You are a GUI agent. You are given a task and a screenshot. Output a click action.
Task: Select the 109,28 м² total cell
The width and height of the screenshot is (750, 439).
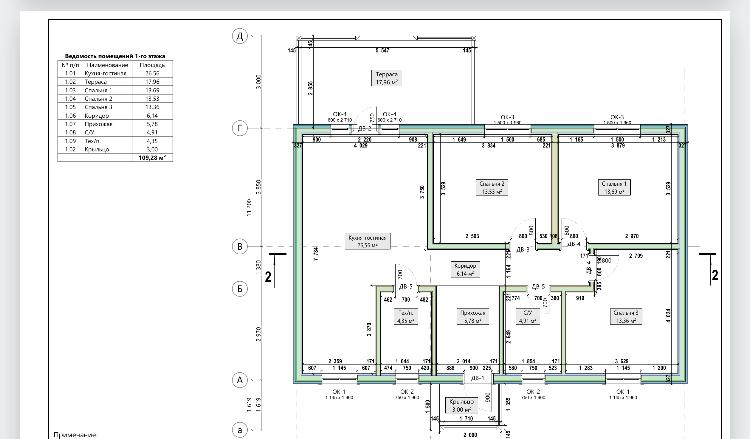[155, 157]
